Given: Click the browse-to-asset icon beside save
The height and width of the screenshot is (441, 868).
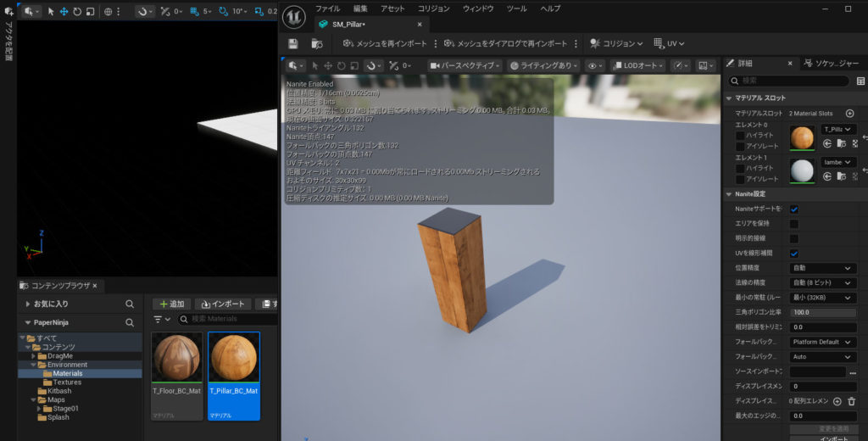Looking at the screenshot, I should coord(318,44).
